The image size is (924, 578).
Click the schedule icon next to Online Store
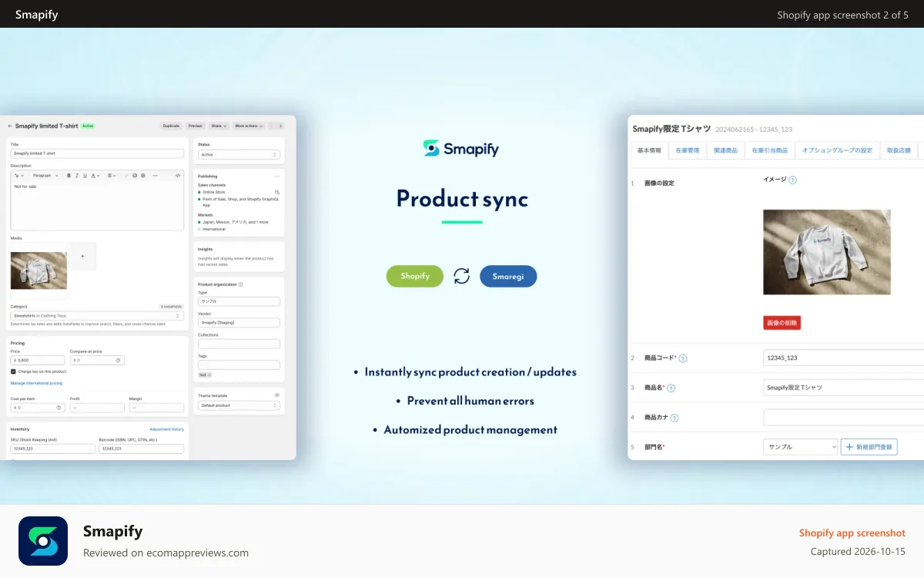coord(276,192)
